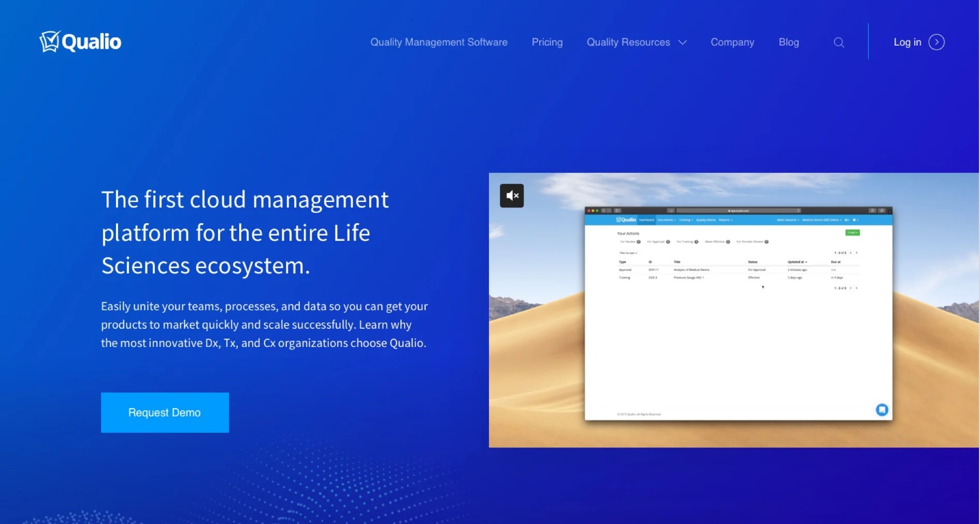Open Reports dropdown in the video's app

[x=725, y=220]
